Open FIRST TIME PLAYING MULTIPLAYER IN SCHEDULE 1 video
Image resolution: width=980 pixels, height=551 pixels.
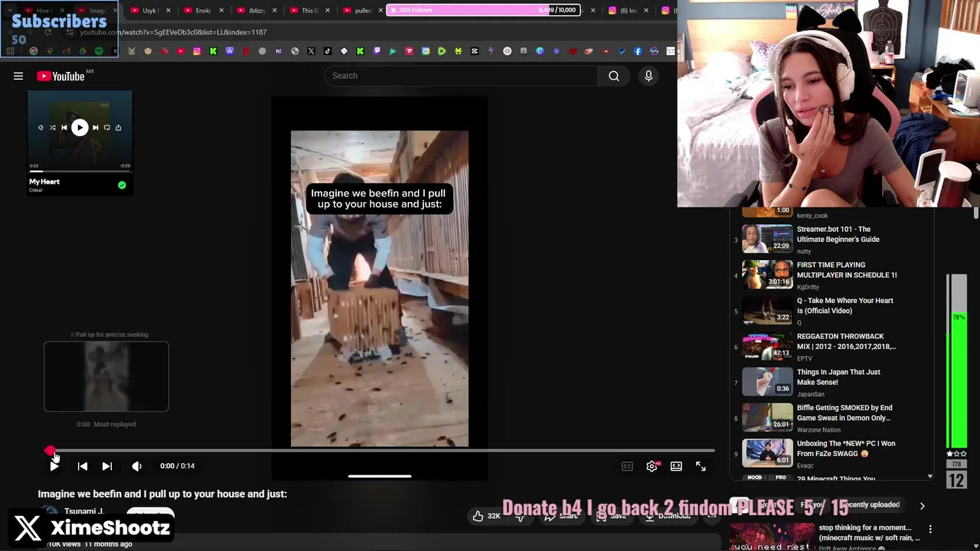(x=847, y=270)
